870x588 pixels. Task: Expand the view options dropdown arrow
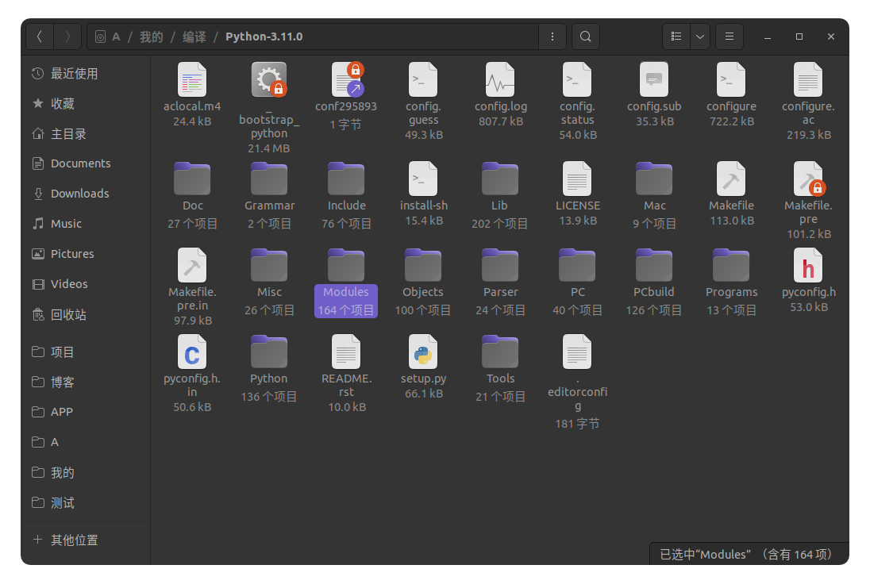(x=700, y=37)
